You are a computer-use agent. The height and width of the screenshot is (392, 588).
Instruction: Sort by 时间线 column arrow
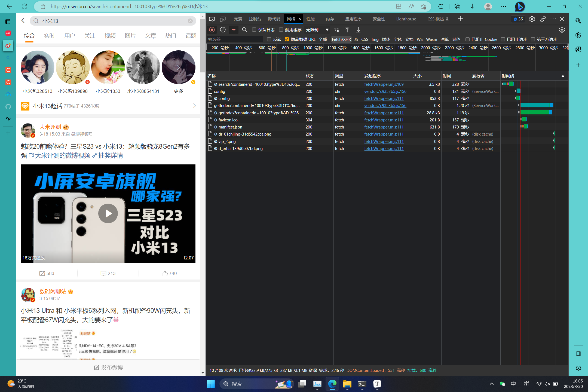(x=563, y=76)
